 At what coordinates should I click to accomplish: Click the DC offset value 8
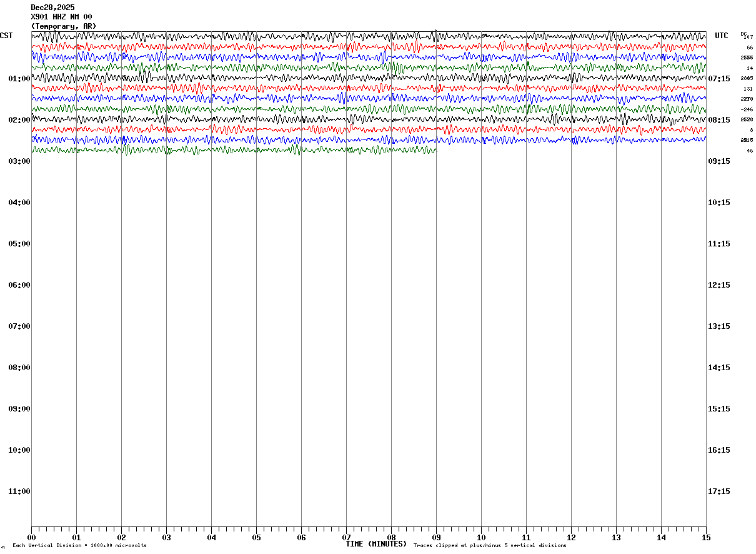click(x=751, y=130)
